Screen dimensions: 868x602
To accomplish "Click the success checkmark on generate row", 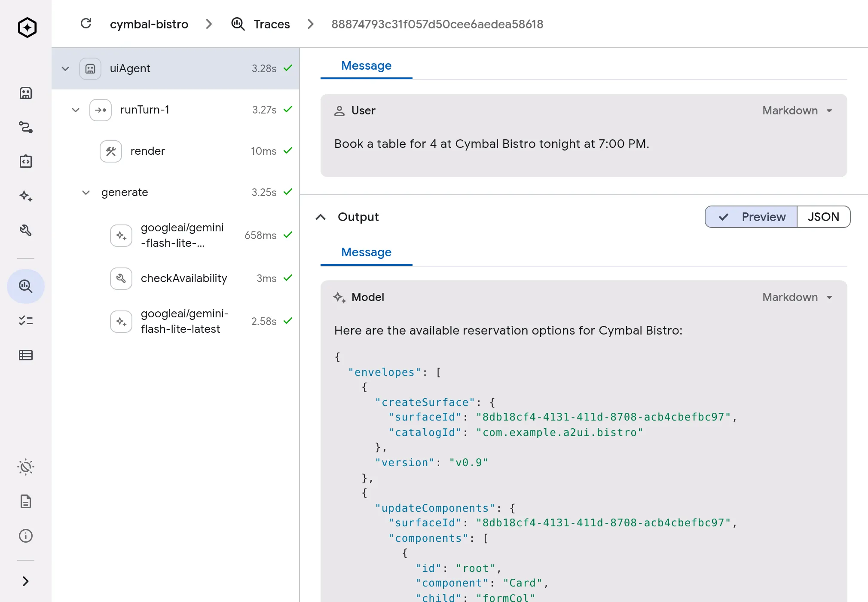I will pos(288,192).
